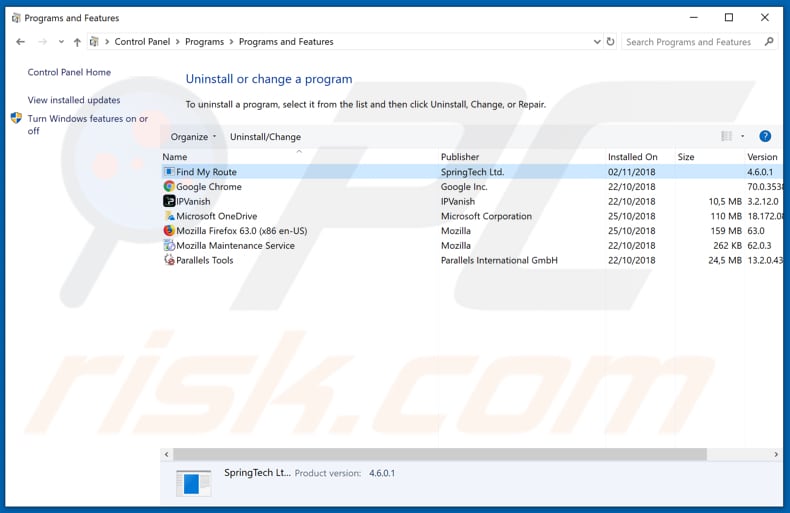
Task: Select Mozilla Firefox 63.0 (x86 en-US)
Action: [241, 231]
